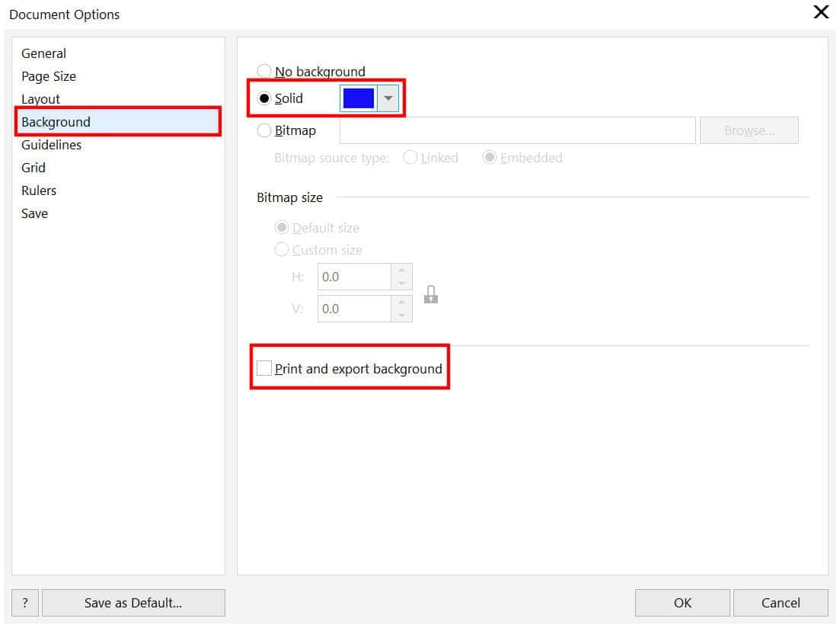
Task: Open the General options category
Action: pos(43,53)
